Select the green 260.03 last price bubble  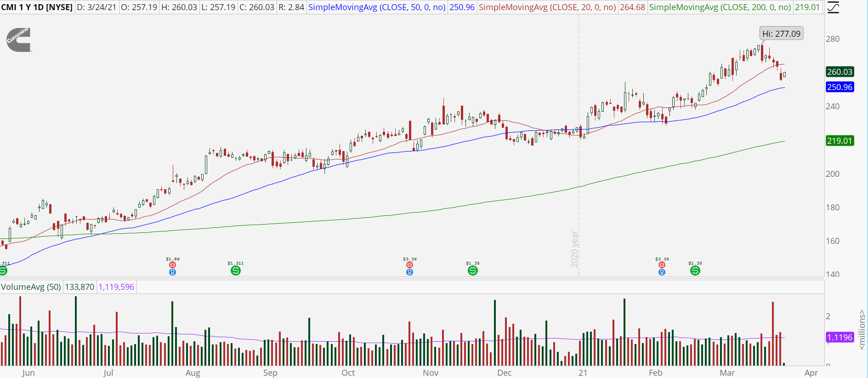pyautogui.click(x=840, y=72)
